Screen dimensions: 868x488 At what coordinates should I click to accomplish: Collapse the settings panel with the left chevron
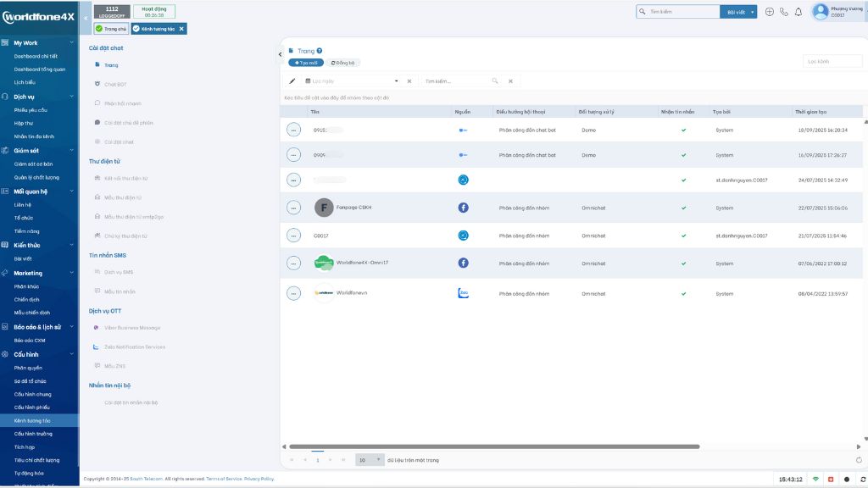pyautogui.click(x=280, y=54)
